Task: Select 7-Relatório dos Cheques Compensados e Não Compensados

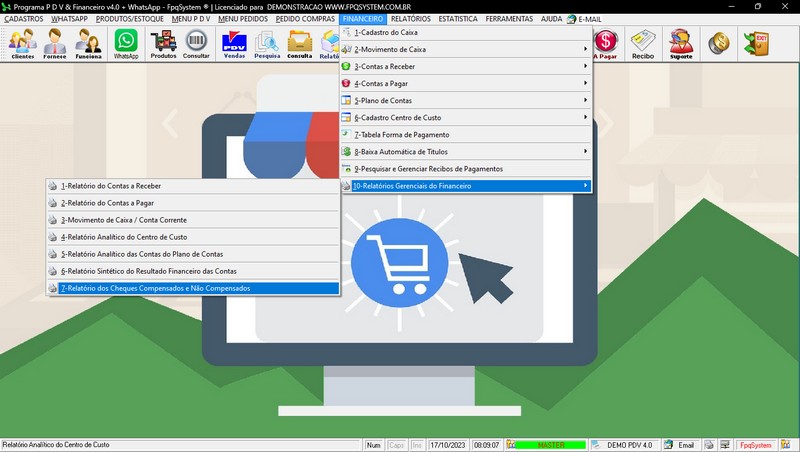Action: (193, 288)
